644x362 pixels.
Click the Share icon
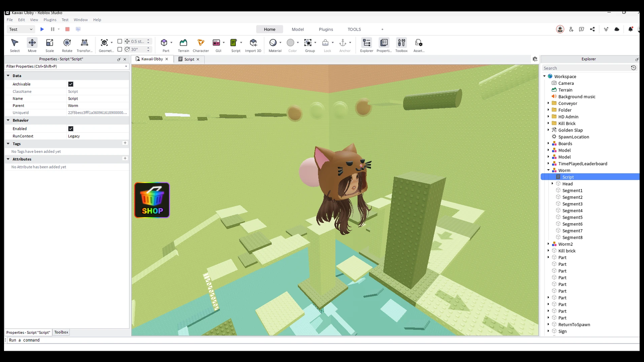pyautogui.click(x=592, y=29)
